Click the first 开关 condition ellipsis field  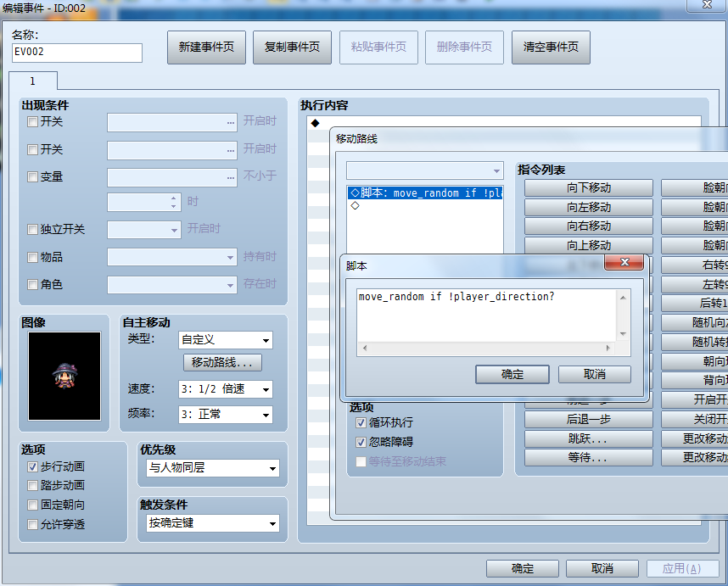[x=172, y=122]
